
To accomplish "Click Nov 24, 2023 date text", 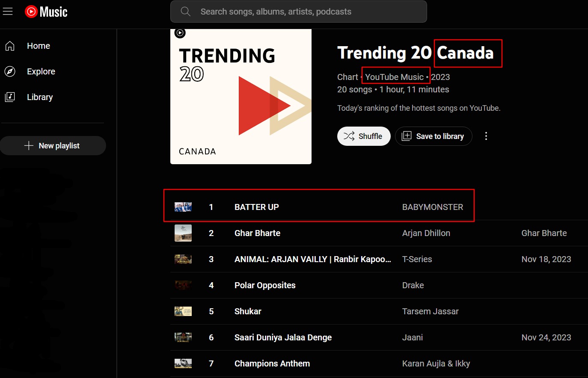I will pos(546,337).
